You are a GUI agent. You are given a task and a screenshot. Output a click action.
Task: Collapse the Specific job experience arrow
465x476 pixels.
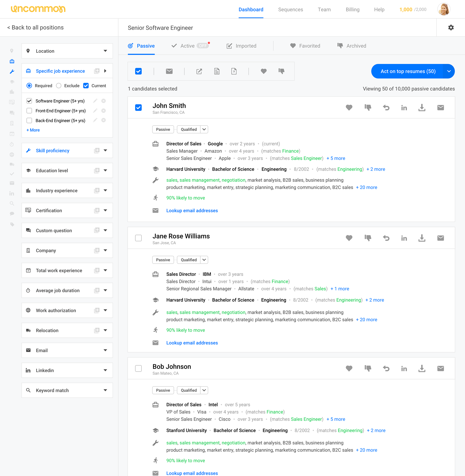tap(105, 71)
